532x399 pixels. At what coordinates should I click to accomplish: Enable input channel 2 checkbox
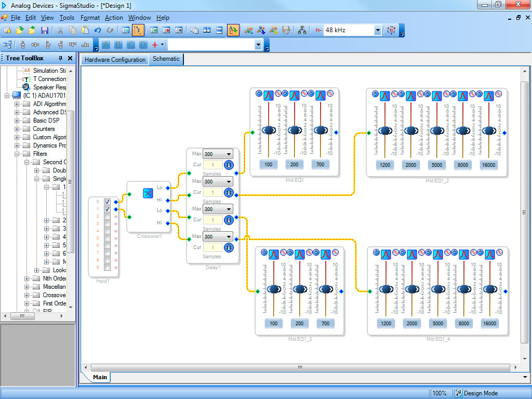click(x=107, y=217)
